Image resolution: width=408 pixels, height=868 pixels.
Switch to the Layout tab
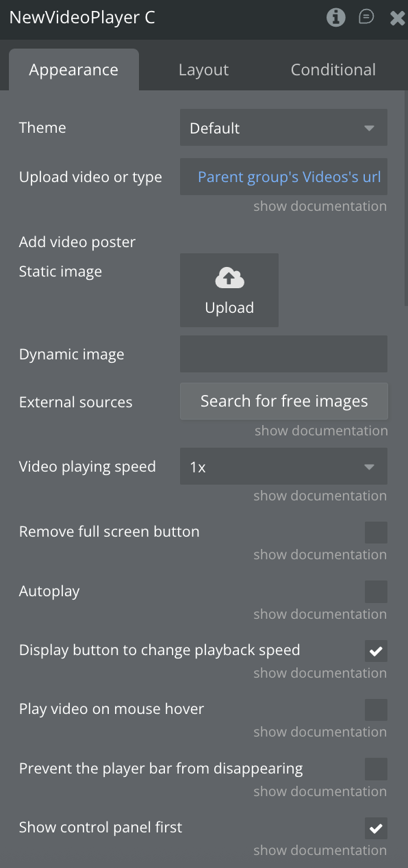pyautogui.click(x=203, y=70)
